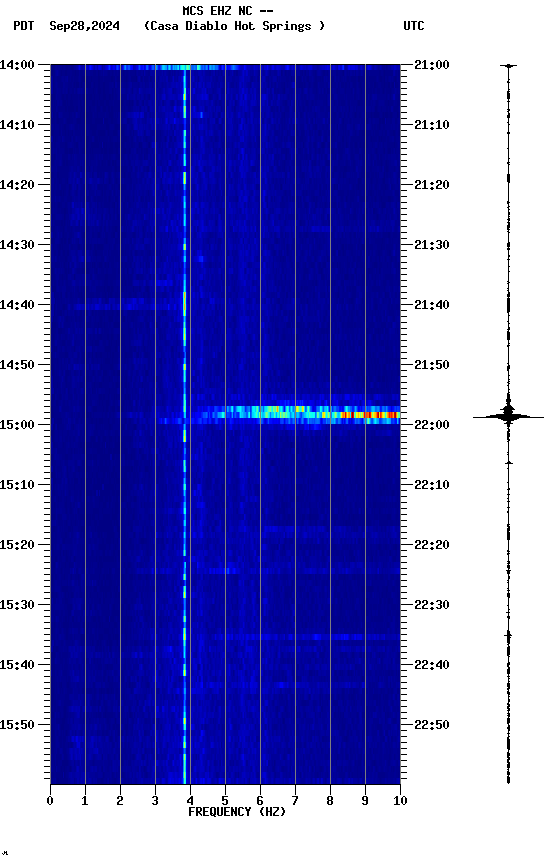
Task: Click the faint blue spectrogram band at 14:40 PDT
Action: [127, 304]
